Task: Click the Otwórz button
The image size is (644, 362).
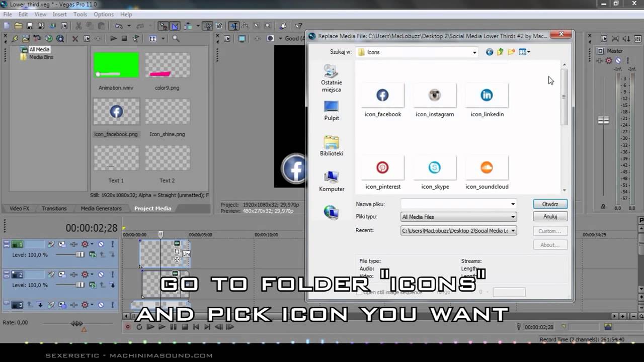Action: pos(550,204)
